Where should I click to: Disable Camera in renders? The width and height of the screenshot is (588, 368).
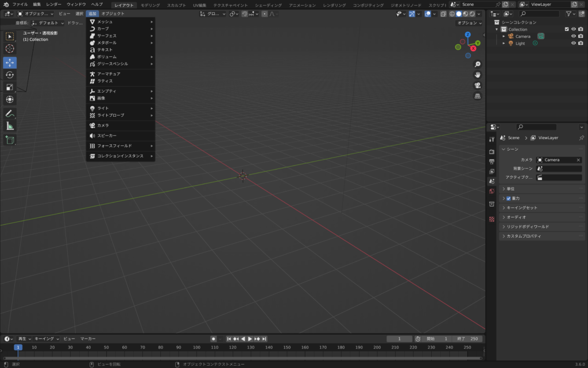pyautogui.click(x=581, y=36)
